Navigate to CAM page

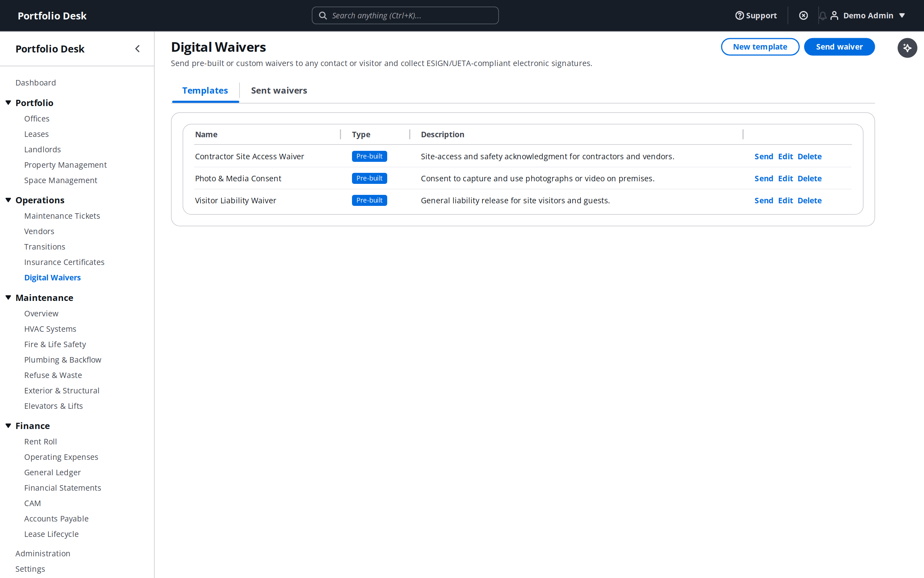pos(33,504)
